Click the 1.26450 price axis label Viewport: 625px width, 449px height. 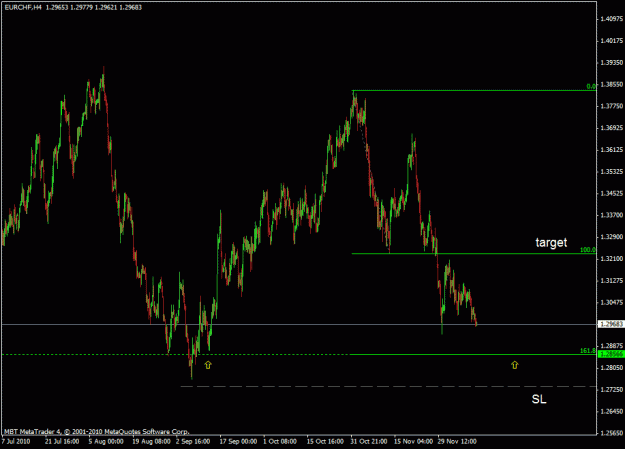(612, 412)
